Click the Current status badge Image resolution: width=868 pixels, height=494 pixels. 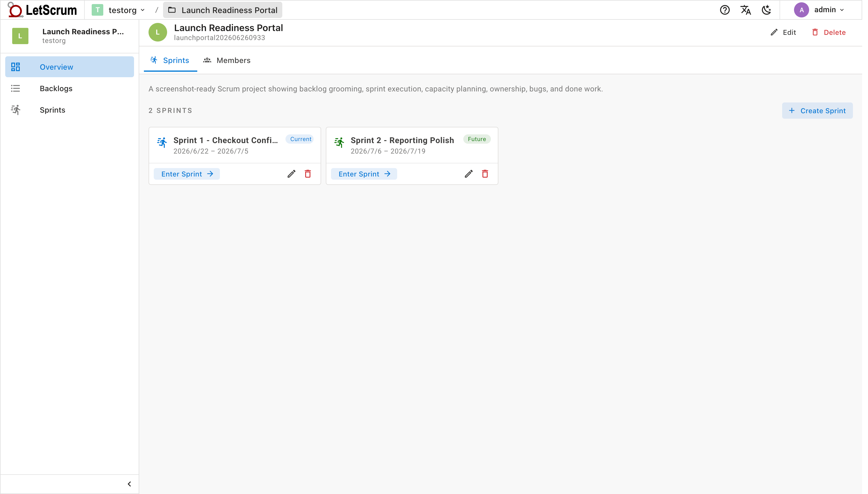300,139
